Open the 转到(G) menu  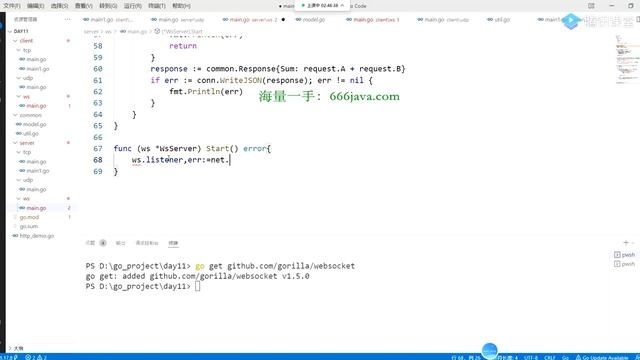coord(108,6)
